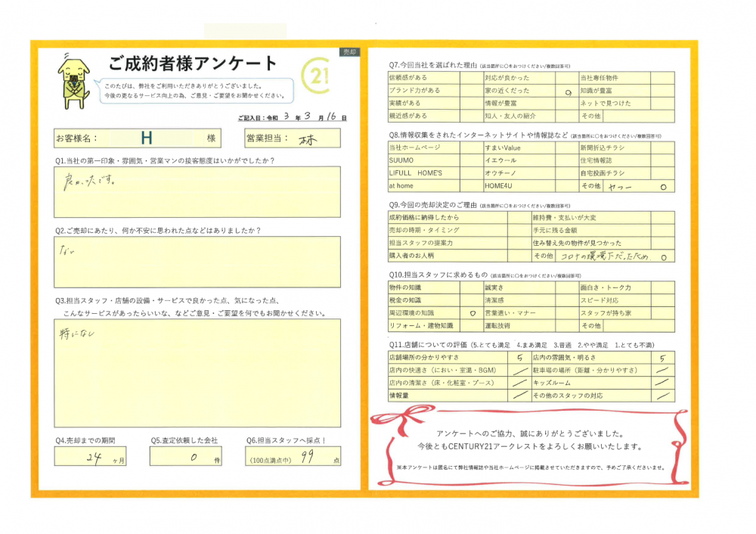Click the circle next to ヤフー in Q8
Viewport: 756px width, 534px height.
point(663,186)
